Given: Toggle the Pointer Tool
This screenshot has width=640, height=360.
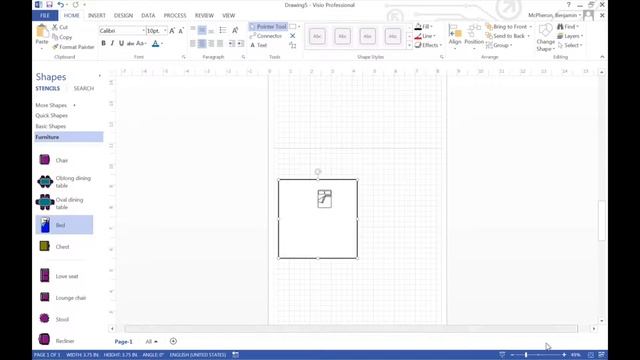Looking at the screenshot, I should coord(268,27).
